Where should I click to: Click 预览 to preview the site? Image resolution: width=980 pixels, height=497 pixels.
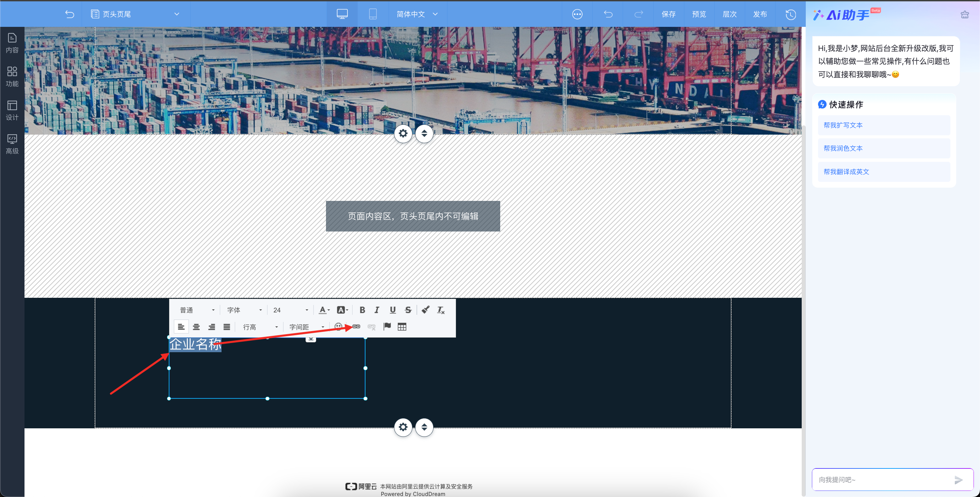(699, 14)
